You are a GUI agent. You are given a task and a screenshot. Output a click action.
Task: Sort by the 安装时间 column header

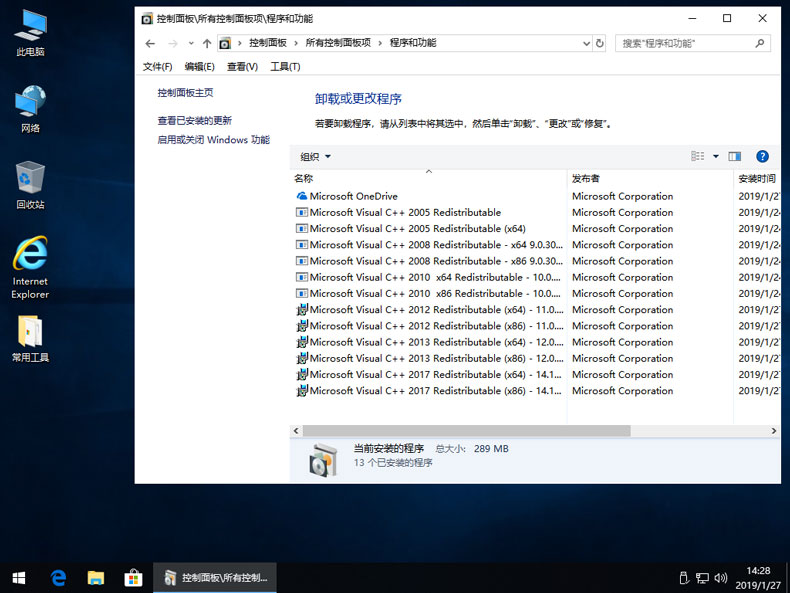click(x=757, y=178)
